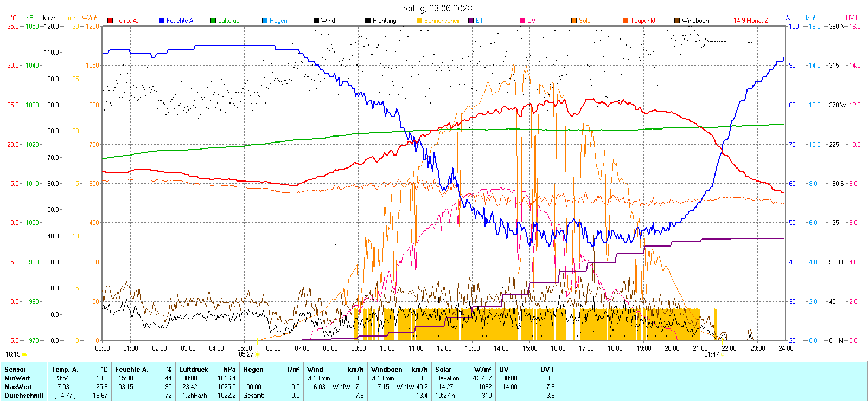Click the yellow Sonnenschein legend square
The height and width of the screenshot is (401, 868).
tap(419, 21)
